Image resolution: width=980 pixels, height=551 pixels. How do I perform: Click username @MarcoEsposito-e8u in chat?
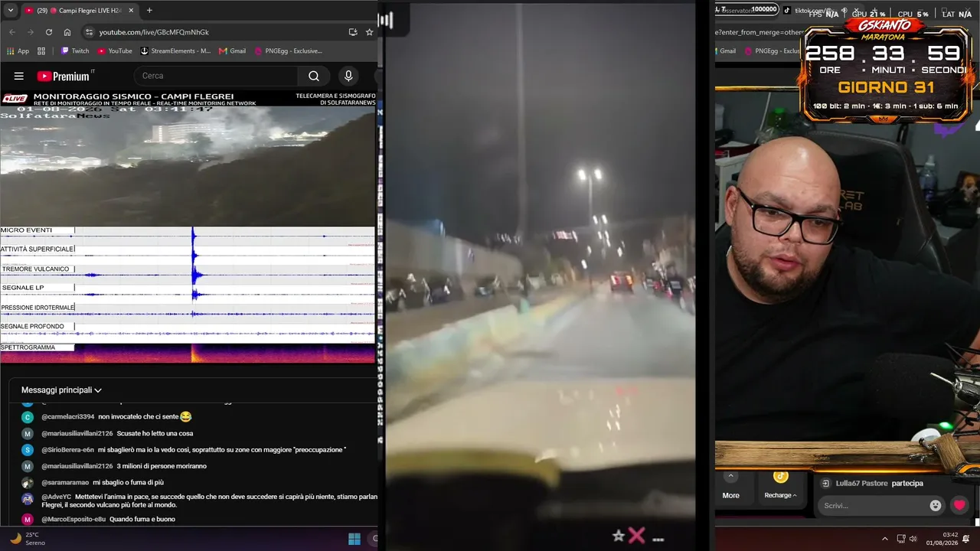tap(73, 520)
